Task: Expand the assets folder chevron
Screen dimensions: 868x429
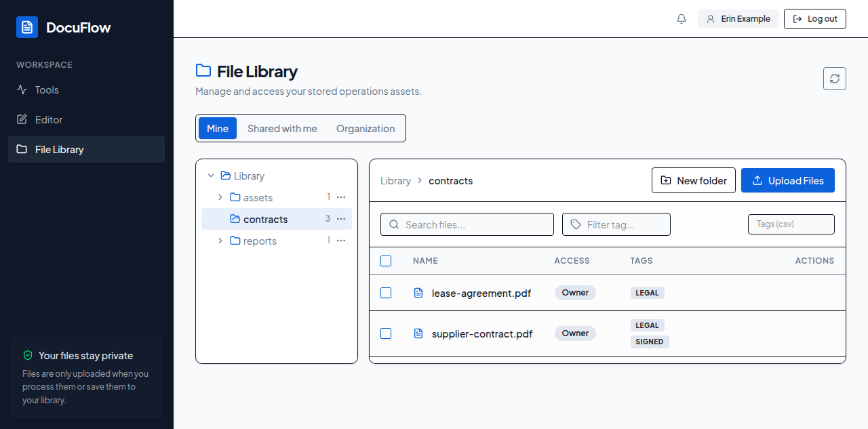Action: pos(220,197)
